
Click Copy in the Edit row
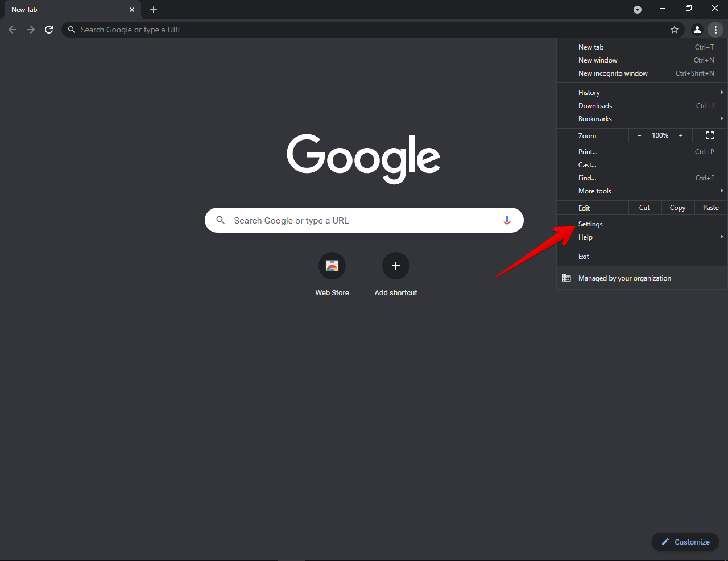[678, 208]
